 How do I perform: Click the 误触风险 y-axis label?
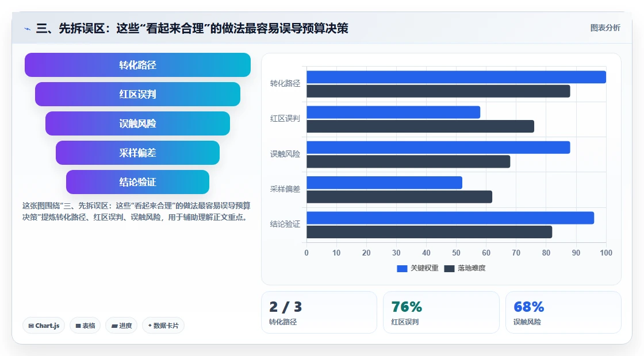click(x=285, y=154)
